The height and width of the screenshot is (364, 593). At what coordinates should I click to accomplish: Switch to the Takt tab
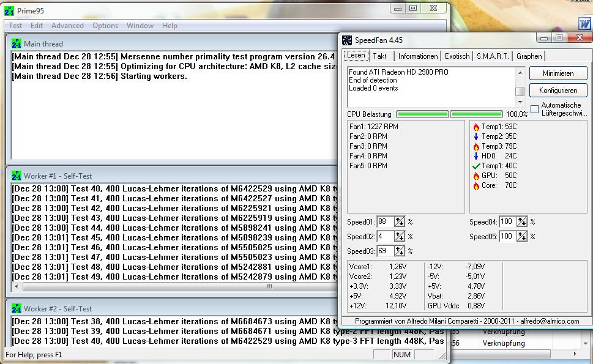click(x=379, y=56)
